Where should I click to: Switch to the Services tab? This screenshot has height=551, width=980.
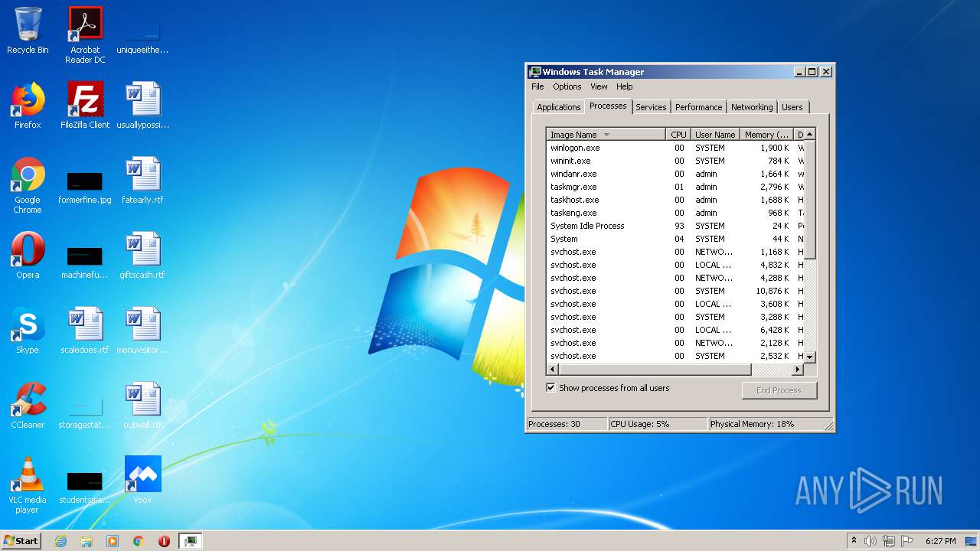click(x=651, y=107)
